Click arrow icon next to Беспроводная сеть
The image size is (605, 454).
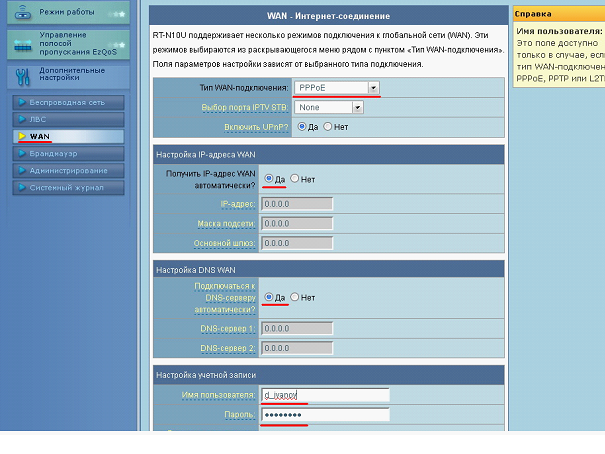point(22,102)
